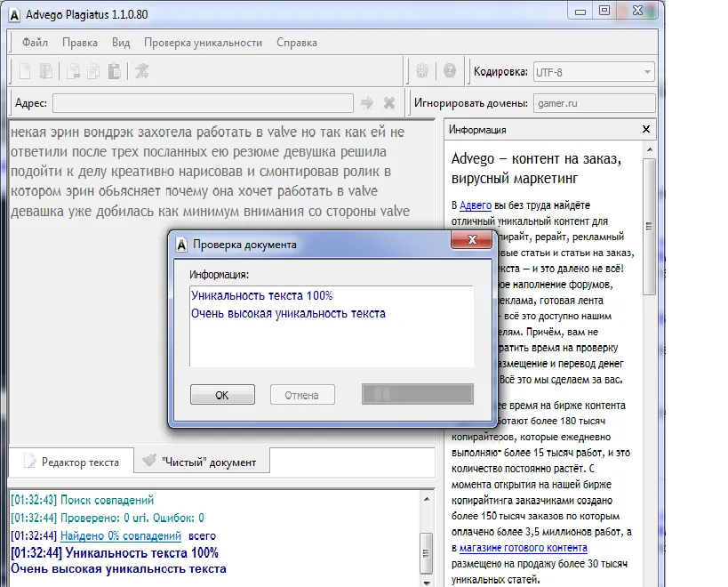Open the Справка menu
728x587 pixels.
point(297,42)
